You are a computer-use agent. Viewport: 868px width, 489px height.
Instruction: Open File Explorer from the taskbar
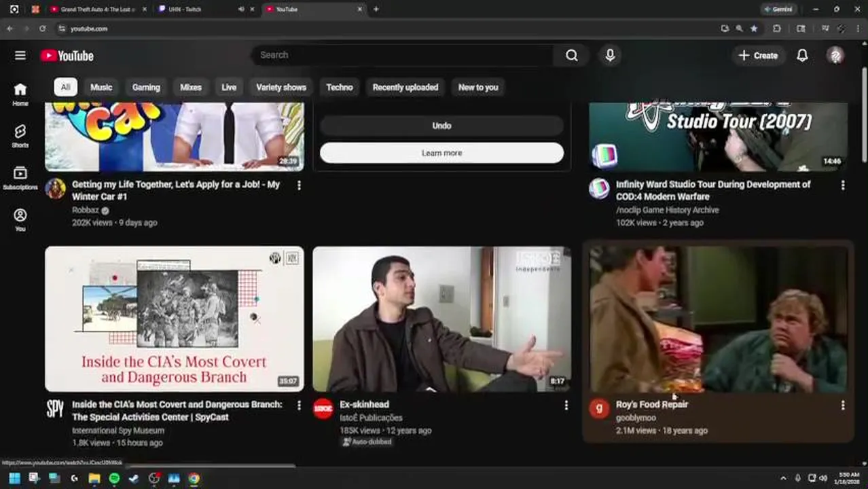pos(94,478)
